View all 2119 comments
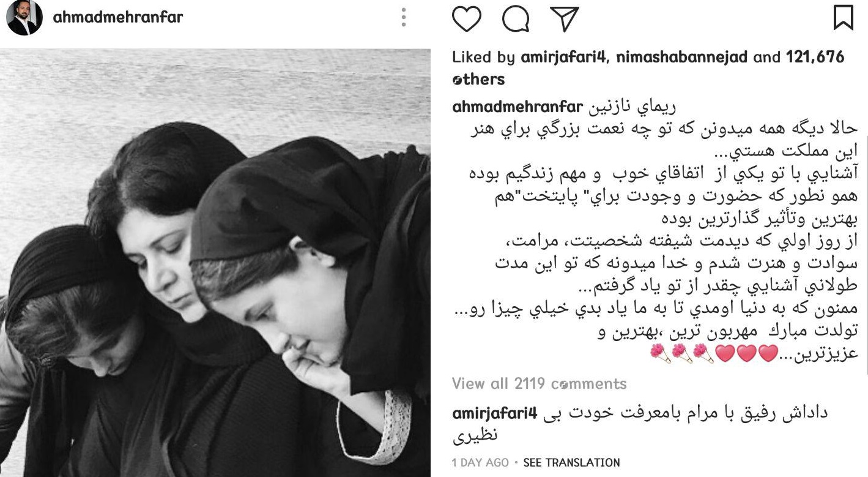 539,384
